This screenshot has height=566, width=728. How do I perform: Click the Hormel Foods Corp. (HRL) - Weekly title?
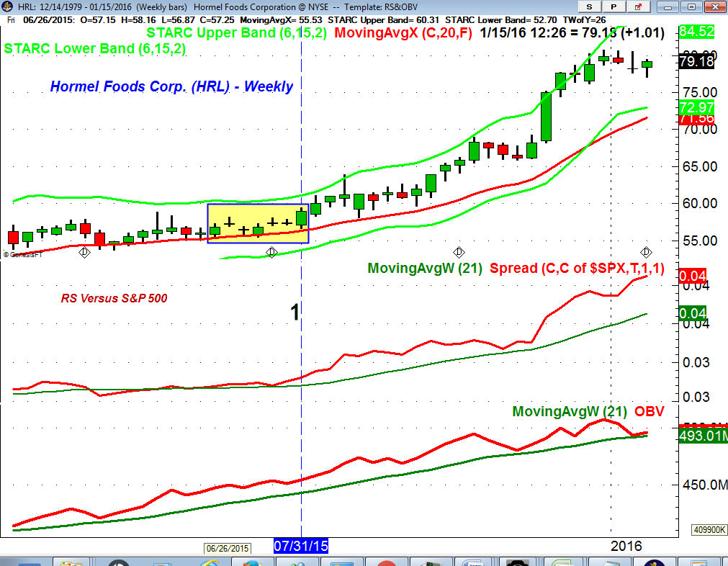[172, 86]
